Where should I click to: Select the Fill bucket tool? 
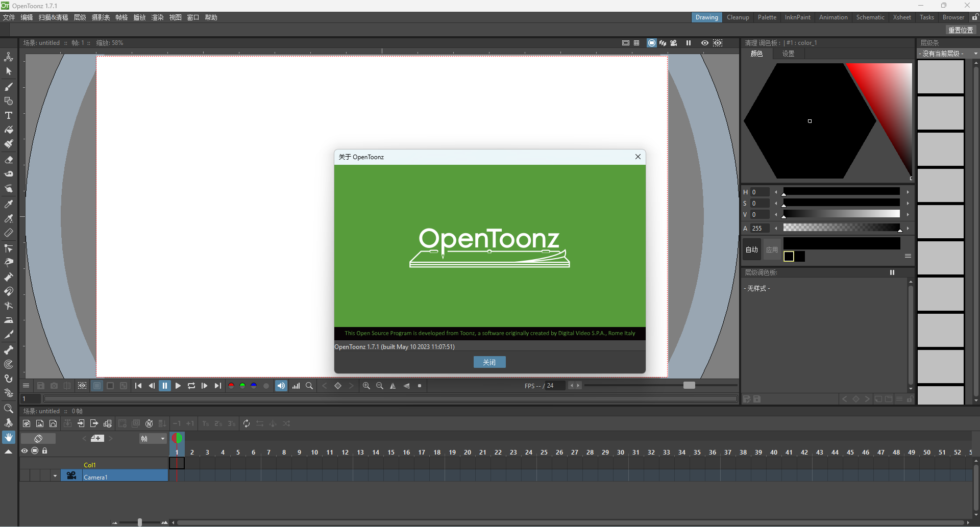coord(9,130)
